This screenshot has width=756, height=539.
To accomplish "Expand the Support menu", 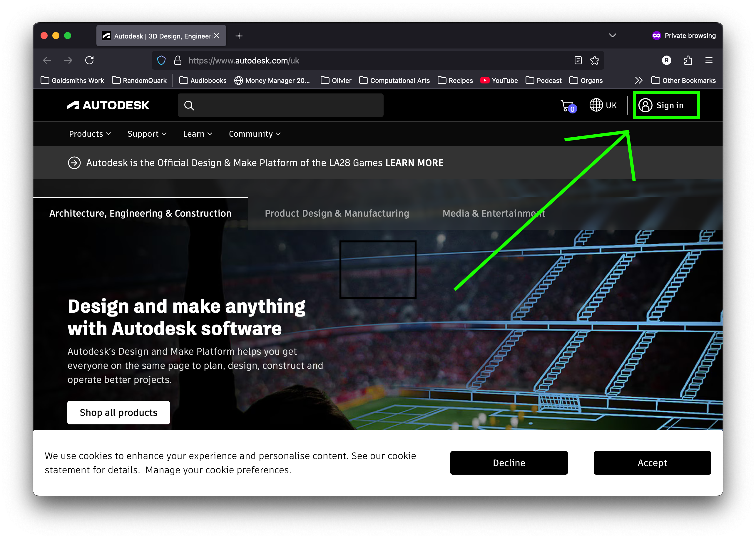I will pyautogui.click(x=147, y=134).
